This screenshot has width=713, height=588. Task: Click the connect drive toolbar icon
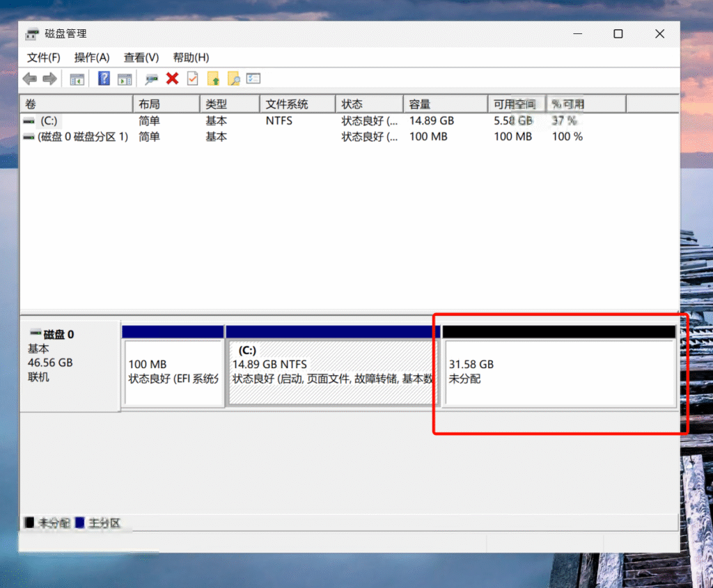pyautogui.click(x=151, y=79)
